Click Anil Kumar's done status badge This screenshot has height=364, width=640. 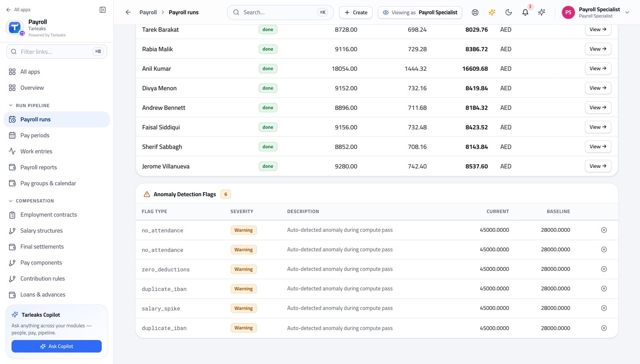(268, 69)
